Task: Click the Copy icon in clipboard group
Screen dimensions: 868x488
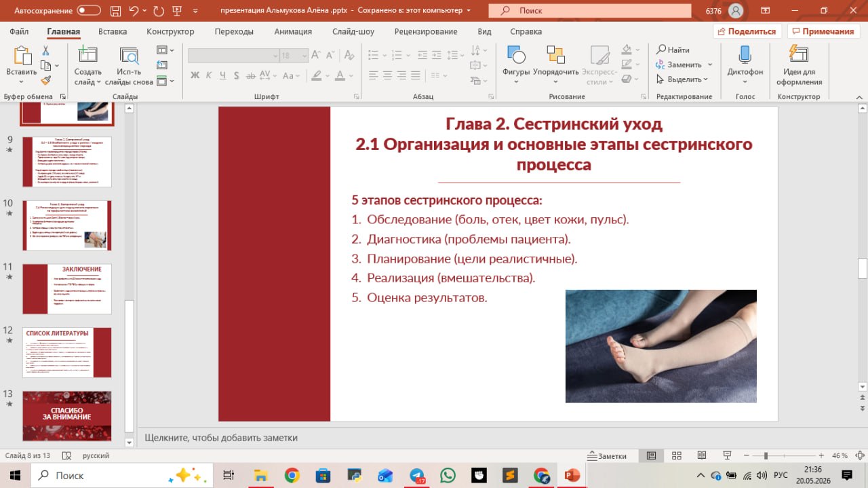Action: [x=45, y=65]
